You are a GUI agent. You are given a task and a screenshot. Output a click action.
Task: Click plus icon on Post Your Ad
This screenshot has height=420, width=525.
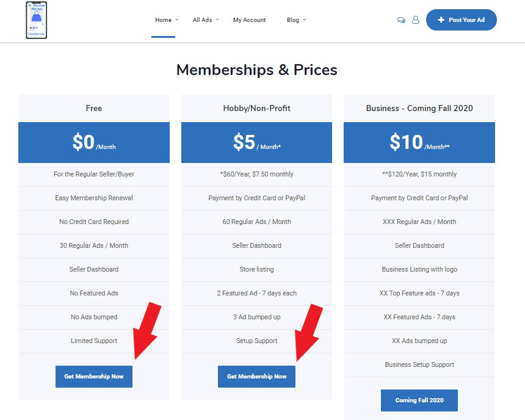441,20
